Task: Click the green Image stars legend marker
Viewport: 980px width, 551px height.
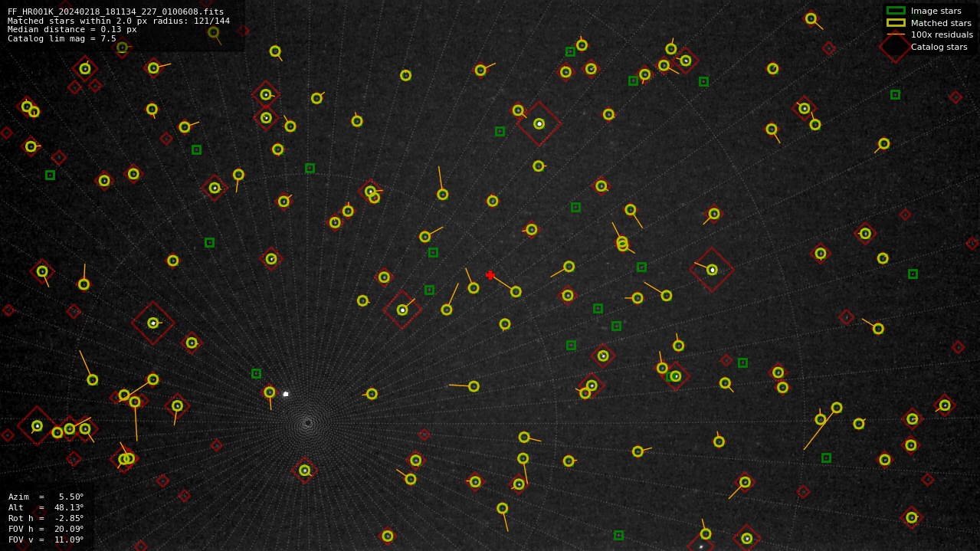Action: pos(896,11)
